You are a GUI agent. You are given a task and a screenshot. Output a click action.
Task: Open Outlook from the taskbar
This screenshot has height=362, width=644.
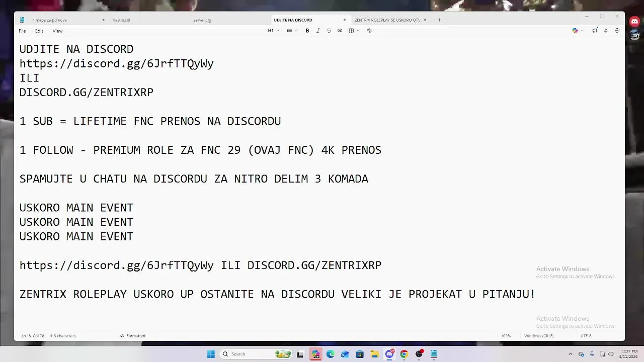pyautogui.click(x=345, y=354)
